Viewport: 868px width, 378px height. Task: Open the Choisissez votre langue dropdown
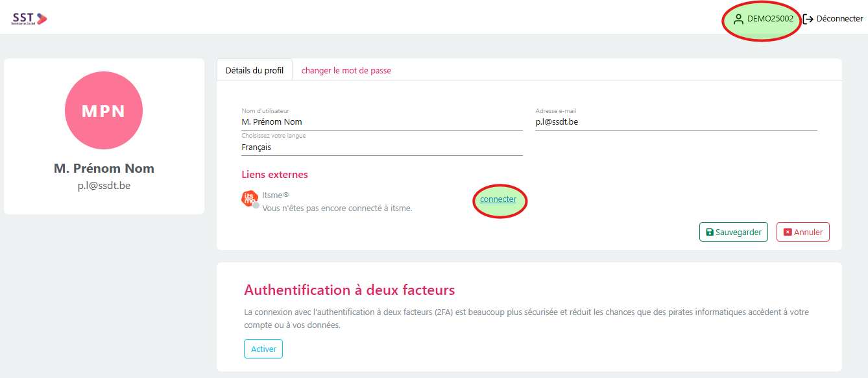[381, 147]
